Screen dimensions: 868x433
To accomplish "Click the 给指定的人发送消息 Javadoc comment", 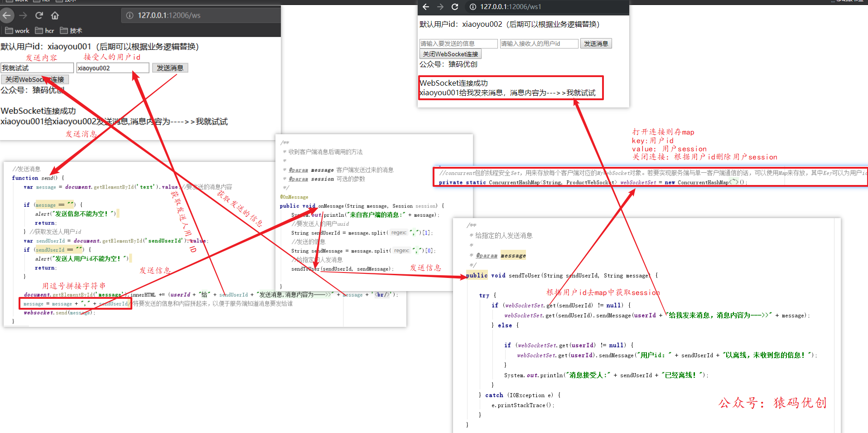I will (x=504, y=236).
